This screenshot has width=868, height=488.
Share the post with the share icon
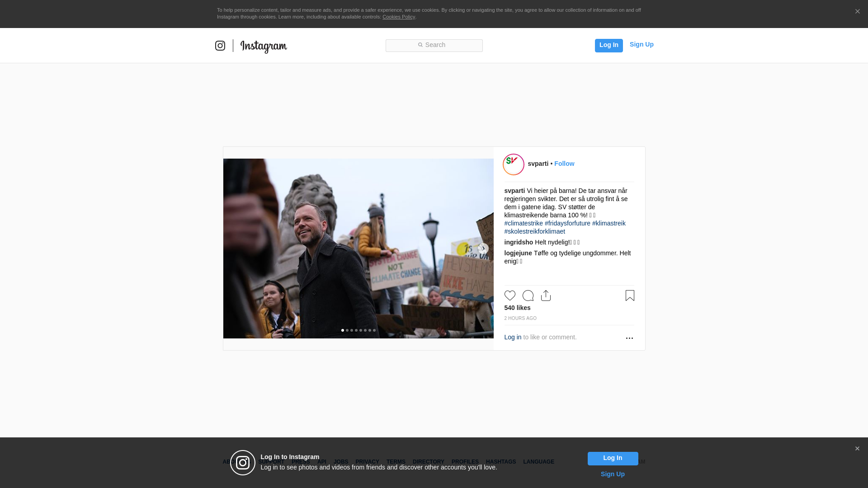[x=546, y=296]
